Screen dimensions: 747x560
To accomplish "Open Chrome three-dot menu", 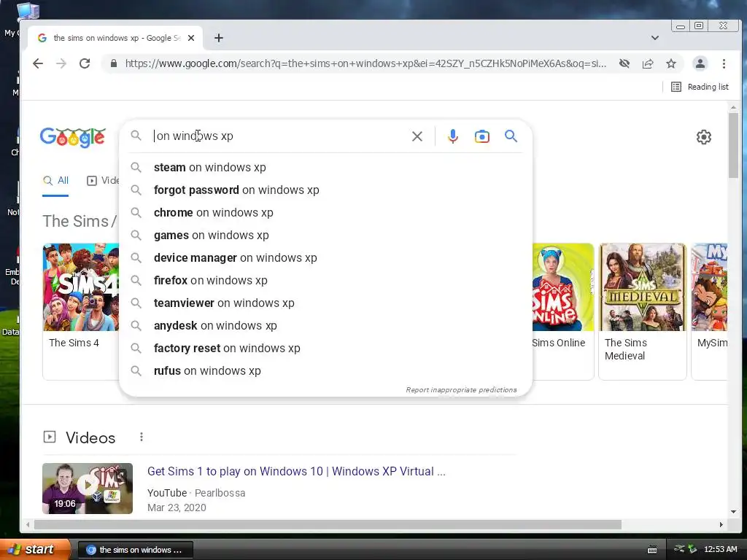I will [724, 63].
